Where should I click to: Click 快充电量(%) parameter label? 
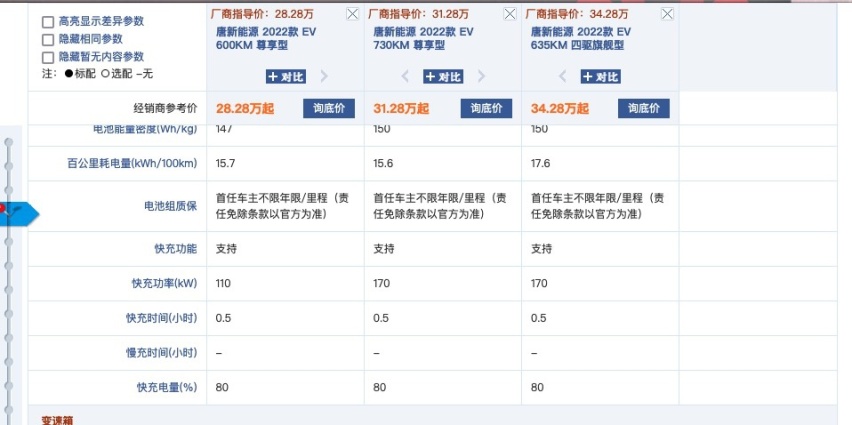tap(167, 388)
